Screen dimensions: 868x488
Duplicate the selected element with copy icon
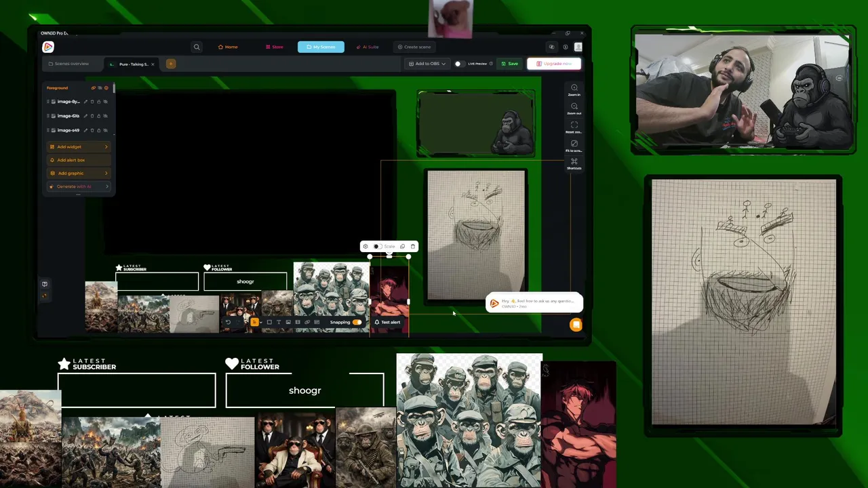click(x=402, y=247)
